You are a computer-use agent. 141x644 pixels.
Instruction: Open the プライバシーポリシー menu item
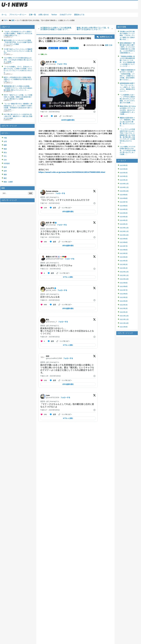point(18,15)
